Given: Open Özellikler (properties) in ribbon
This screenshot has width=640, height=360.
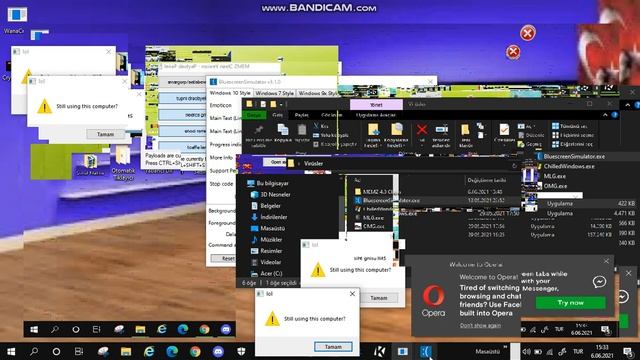Looking at the screenshot, I should 504,133.
